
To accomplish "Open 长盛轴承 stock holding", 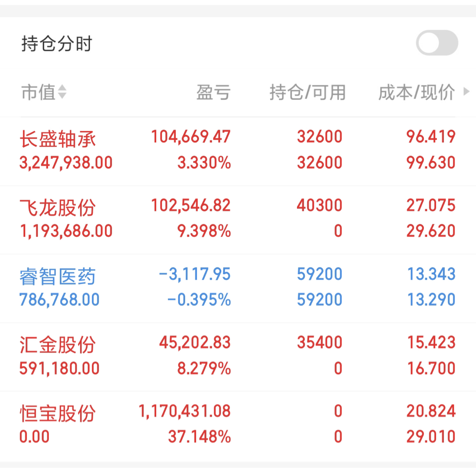I will click(238, 151).
